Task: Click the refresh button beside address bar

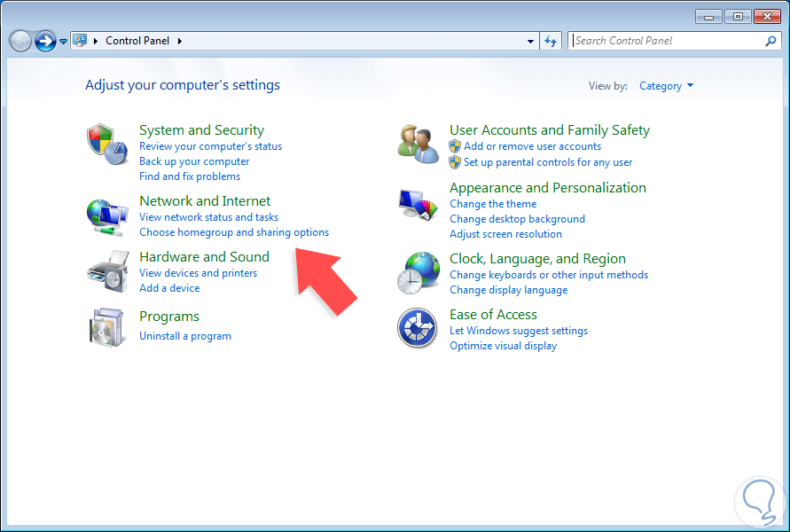Action: (551, 41)
